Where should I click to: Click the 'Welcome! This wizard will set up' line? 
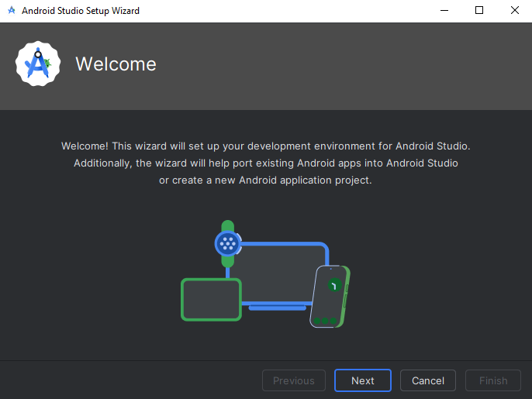tap(266, 146)
